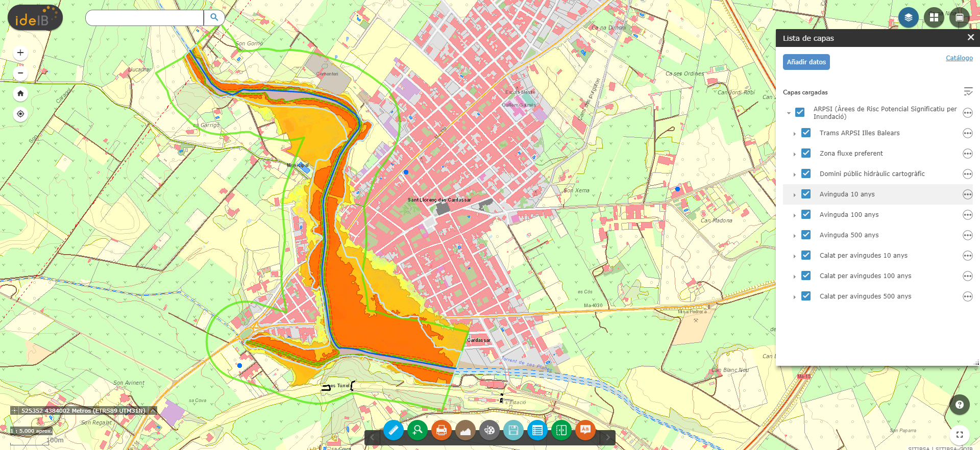Click the home extent button

pyautogui.click(x=20, y=93)
